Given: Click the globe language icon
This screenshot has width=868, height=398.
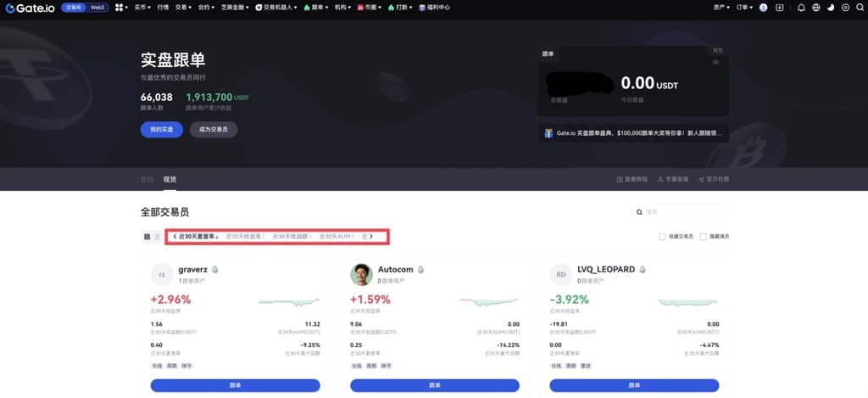Looking at the screenshot, I should (815, 8).
